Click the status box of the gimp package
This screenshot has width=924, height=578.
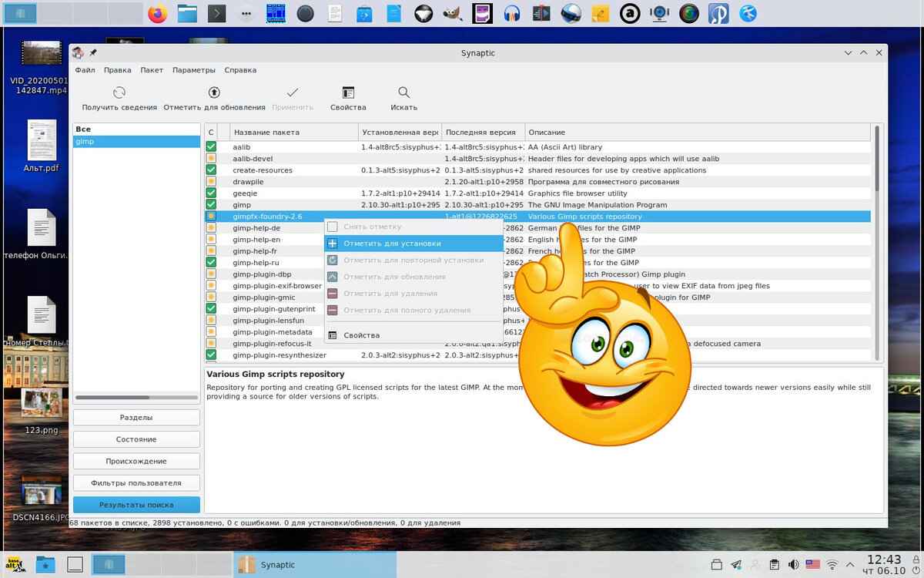pyautogui.click(x=211, y=204)
